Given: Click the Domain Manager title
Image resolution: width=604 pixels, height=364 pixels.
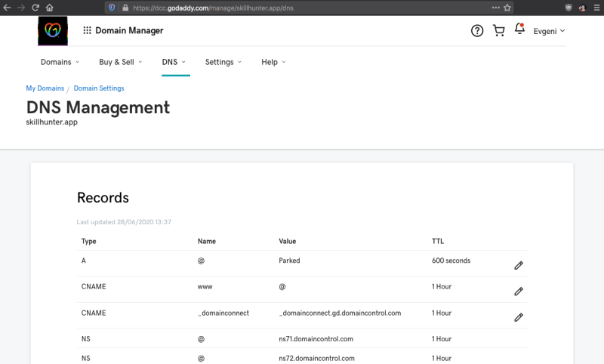Looking at the screenshot, I should (x=129, y=30).
